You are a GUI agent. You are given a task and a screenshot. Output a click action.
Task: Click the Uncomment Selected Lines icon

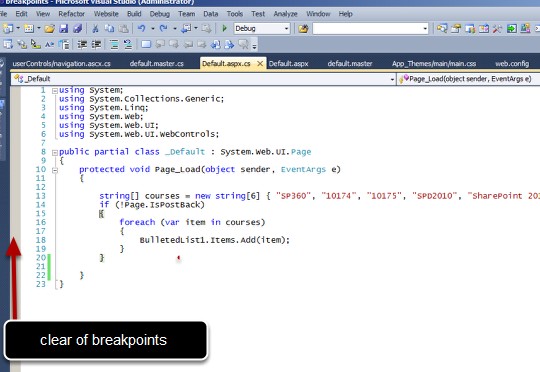click(x=128, y=44)
